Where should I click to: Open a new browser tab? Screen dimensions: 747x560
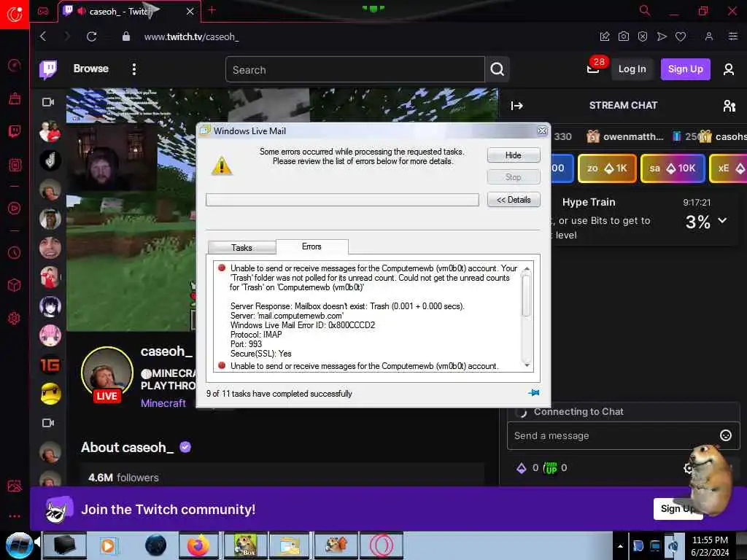click(x=212, y=10)
